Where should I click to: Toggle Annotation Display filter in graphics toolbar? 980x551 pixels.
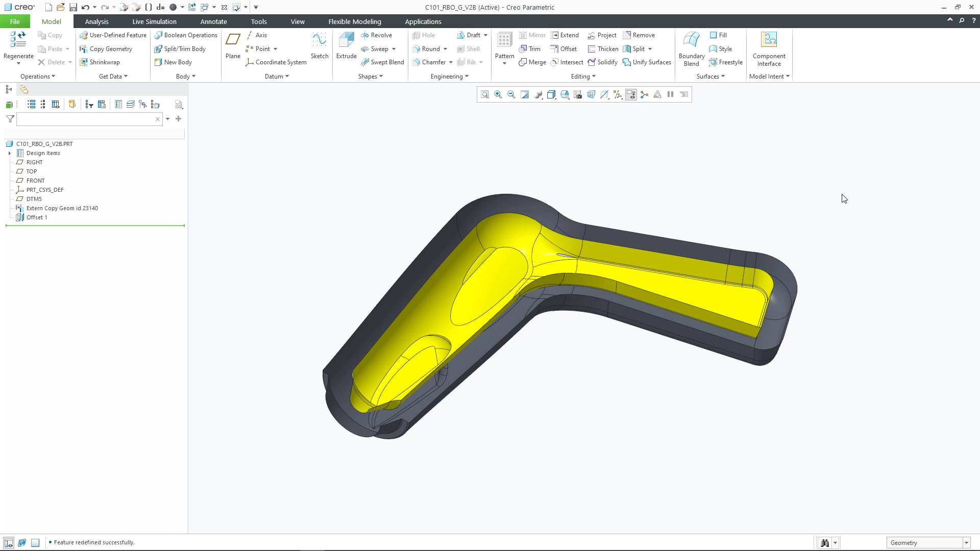coord(631,94)
